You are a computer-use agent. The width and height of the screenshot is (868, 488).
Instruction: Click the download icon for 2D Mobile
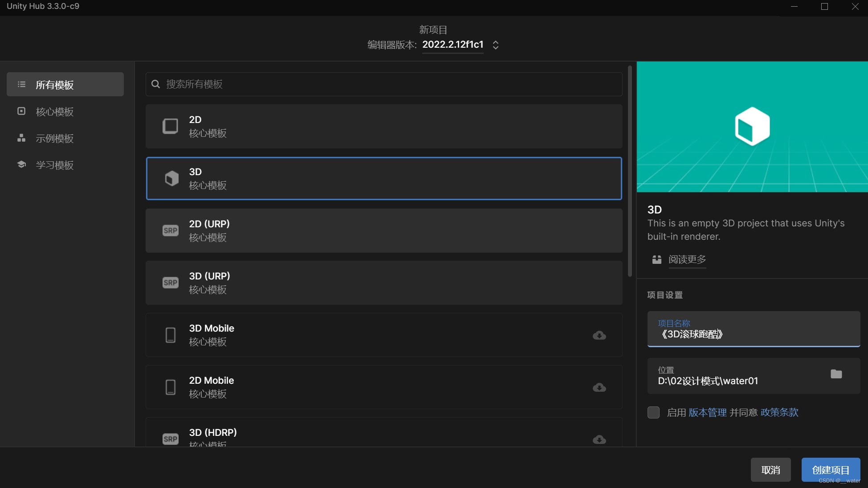pyautogui.click(x=599, y=387)
